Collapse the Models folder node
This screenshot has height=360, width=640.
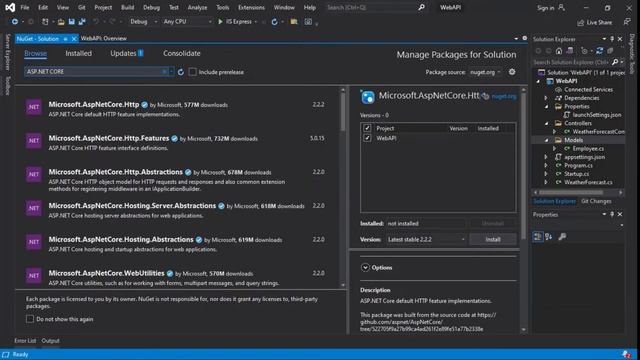(x=547, y=140)
